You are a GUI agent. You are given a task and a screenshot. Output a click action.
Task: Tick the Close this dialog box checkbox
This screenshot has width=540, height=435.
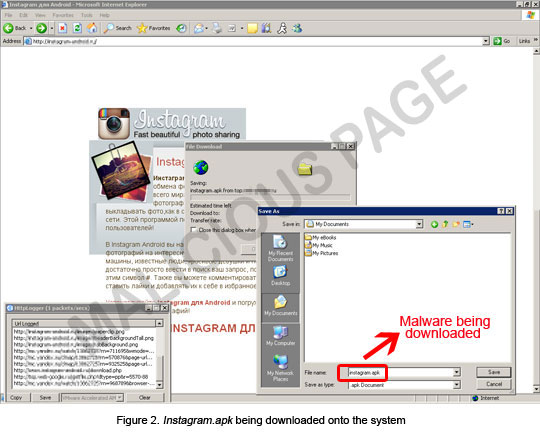click(194, 230)
